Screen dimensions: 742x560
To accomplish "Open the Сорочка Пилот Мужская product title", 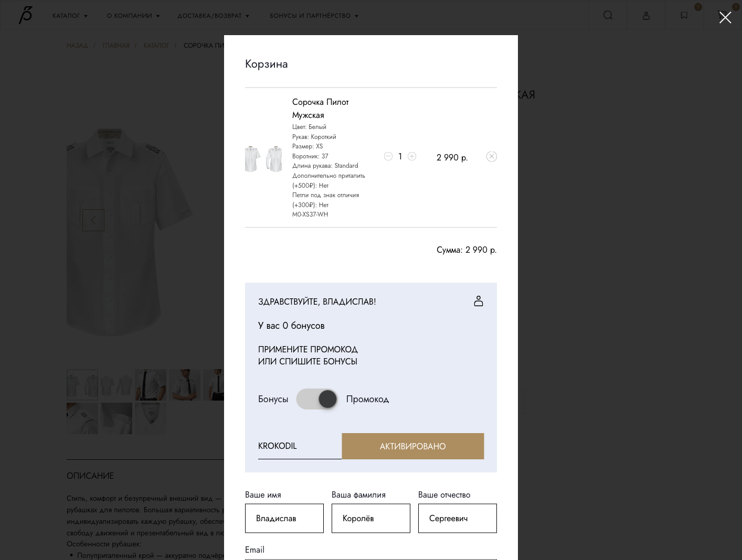I will click(x=320, y=109).
